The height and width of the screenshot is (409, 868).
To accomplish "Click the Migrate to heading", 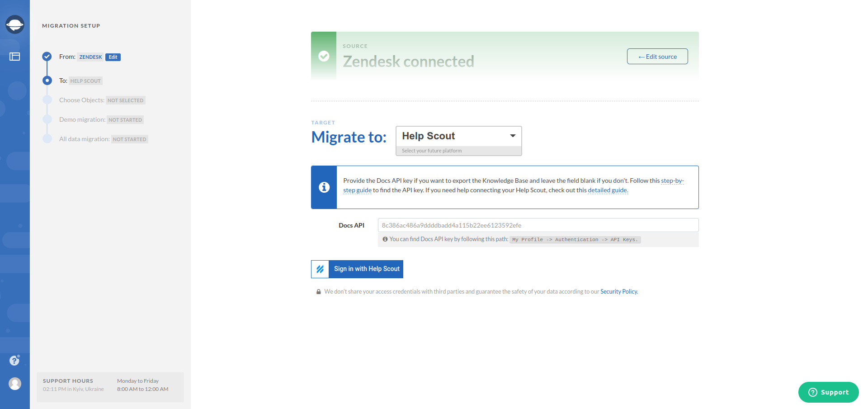I will tap(349, 137).
